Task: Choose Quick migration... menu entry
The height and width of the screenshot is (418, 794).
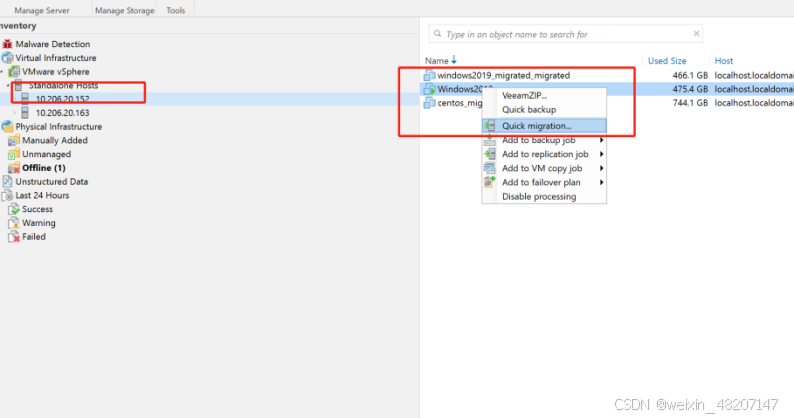Action: [544, 126]
